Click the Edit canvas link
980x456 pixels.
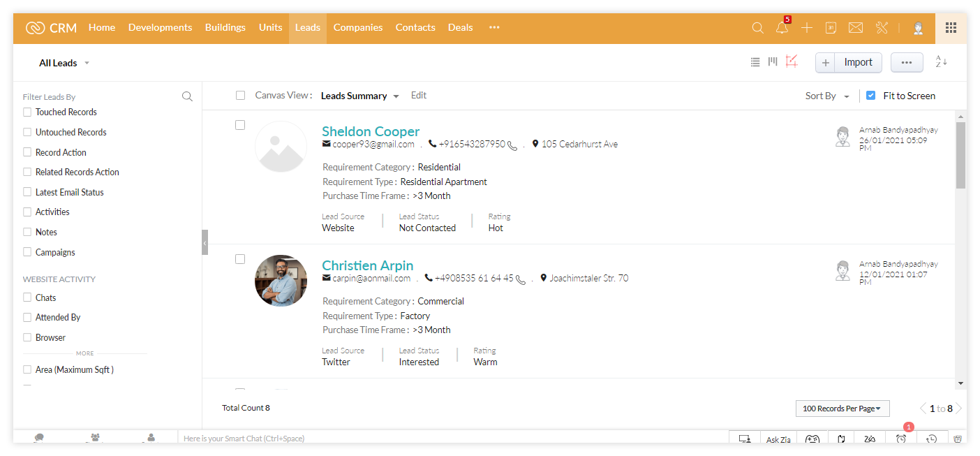(419, 96)
